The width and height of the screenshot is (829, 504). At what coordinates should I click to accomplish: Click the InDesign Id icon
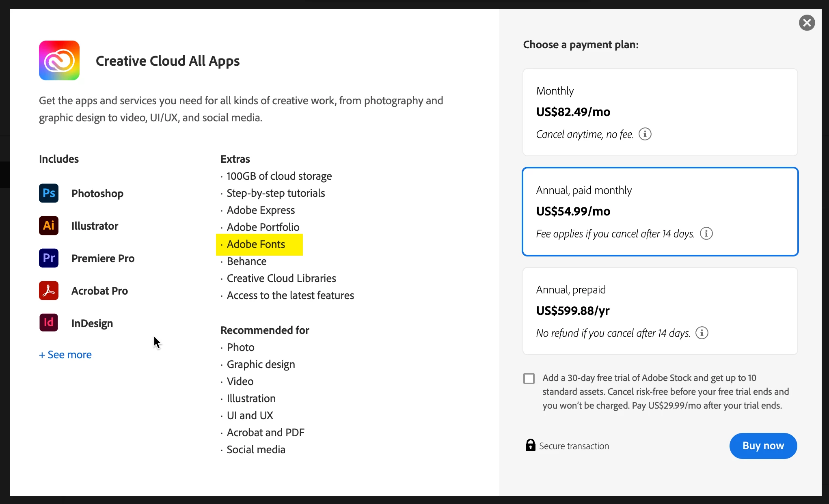click(x=49, y=323)
